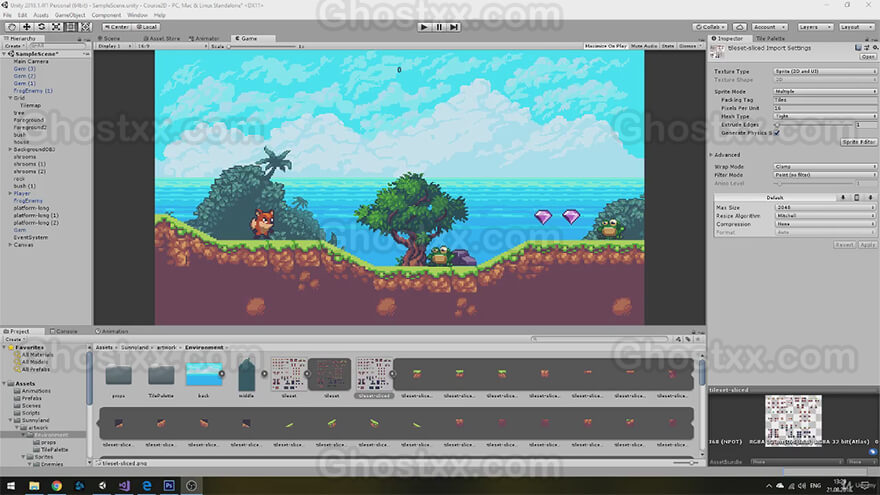The height and width of the screenshot is (495, 880).
Task: Open the Wrap Mode dropdown
Action: (824, 167)
